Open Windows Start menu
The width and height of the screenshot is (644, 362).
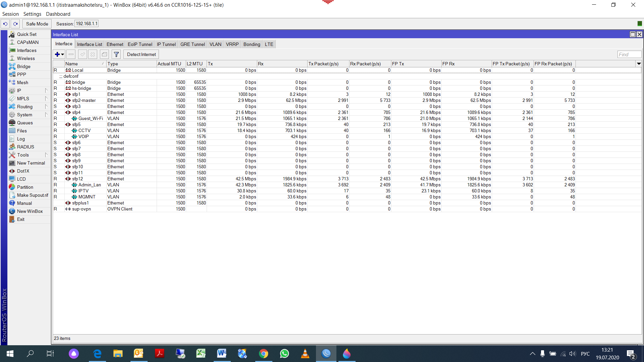point(10,354)
